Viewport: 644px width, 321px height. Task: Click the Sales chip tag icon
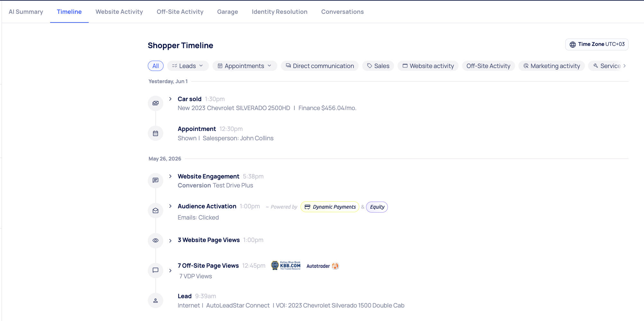pos(370,66)
